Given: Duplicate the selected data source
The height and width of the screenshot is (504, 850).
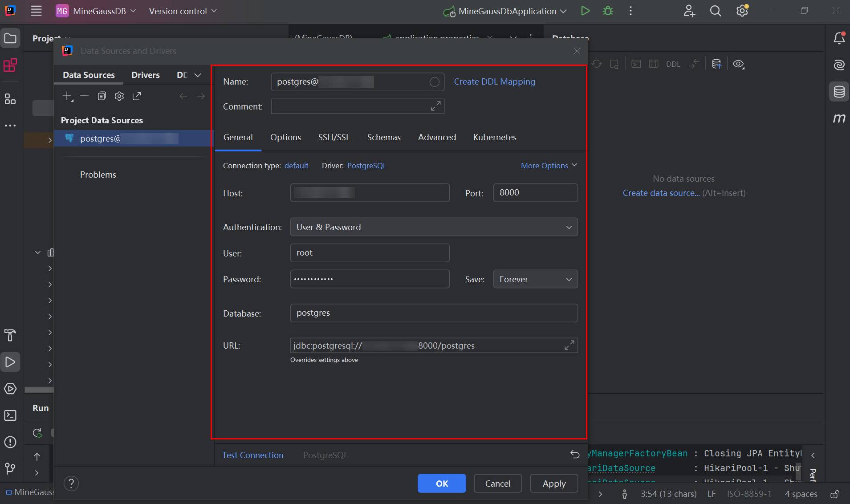Looking at the screenshot, I should point(102,96).
